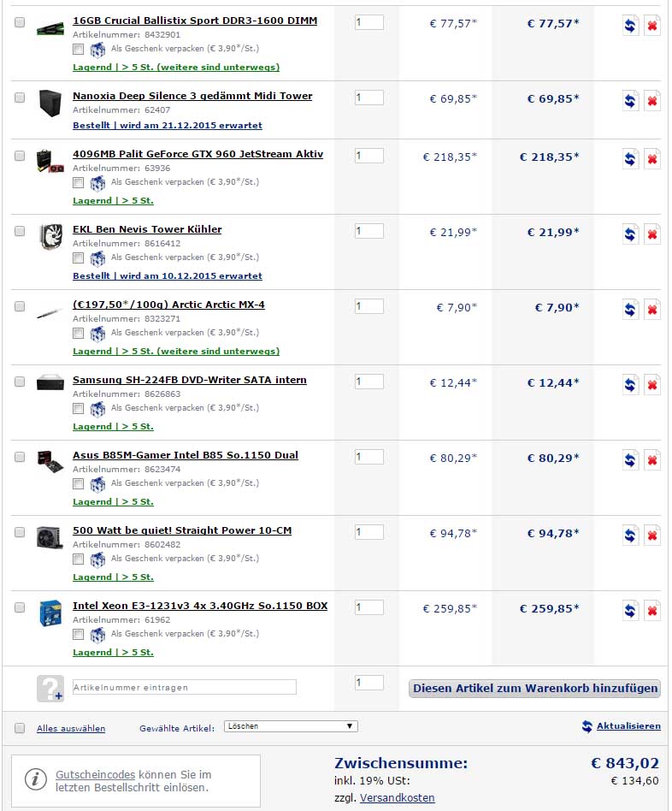Refresh the Palit GeForce GTX 960 row

pyautogui.click(x=630, y=158)
